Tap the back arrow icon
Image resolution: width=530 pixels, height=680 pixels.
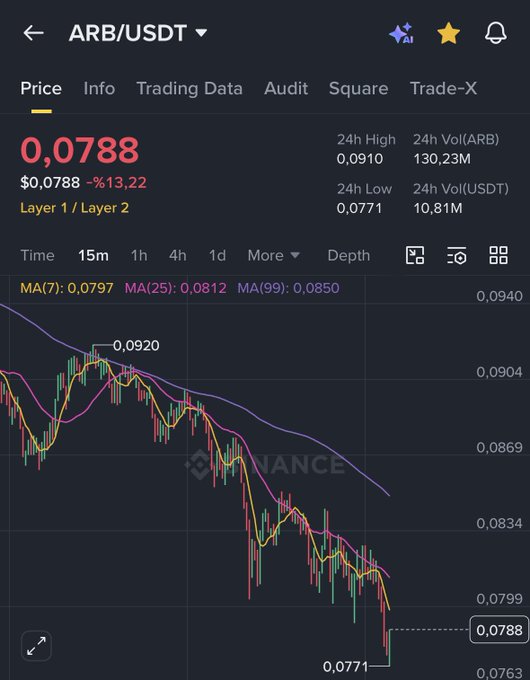point(33,33)
